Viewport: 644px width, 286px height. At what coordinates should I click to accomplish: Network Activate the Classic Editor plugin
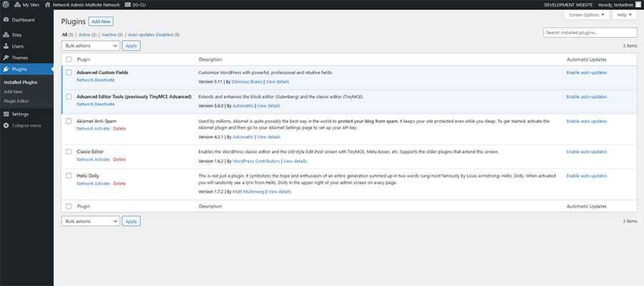[93, 159]
